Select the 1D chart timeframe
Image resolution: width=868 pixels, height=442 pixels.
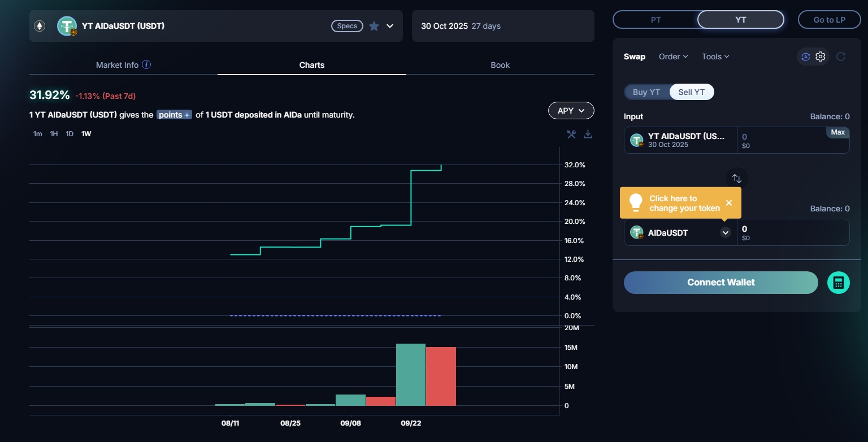[x=70, y=134]
